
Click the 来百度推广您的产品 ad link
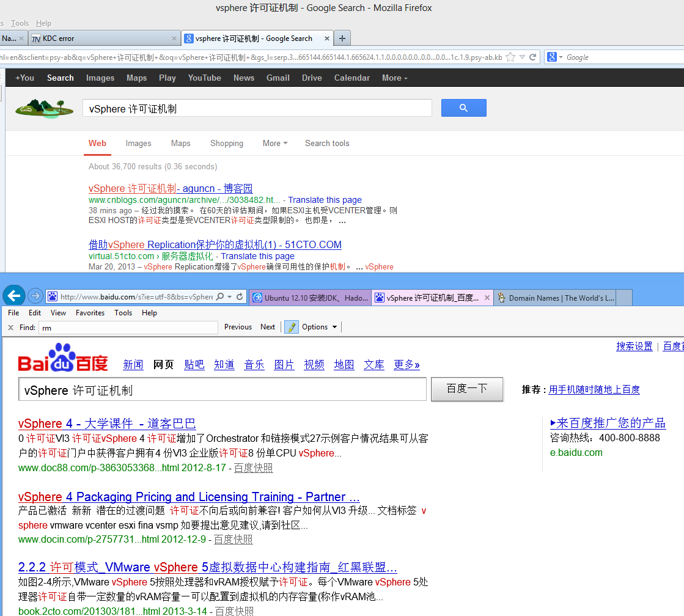tap(608, 423)
